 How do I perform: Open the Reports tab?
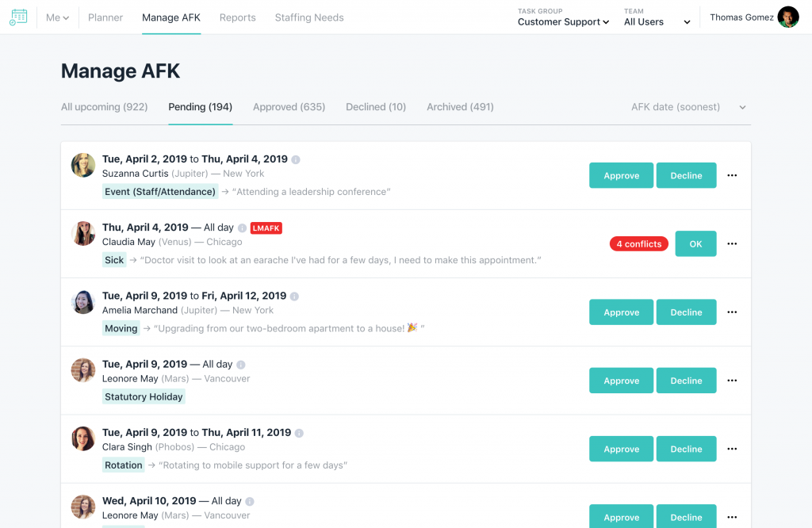(x=238, y=17)
